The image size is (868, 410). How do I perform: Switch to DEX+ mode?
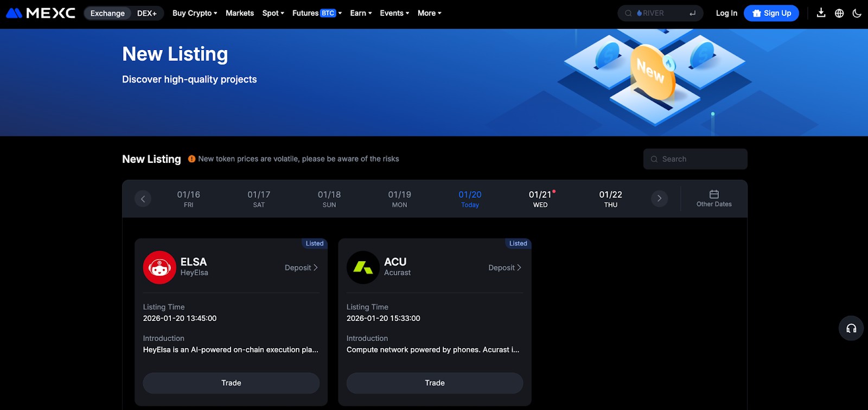point(146,13)
